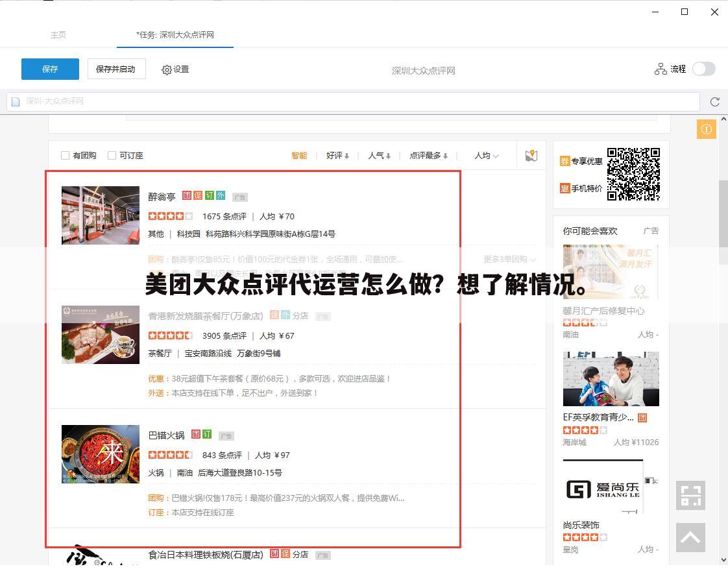Open the 醉翁亭 restaurant link
The width and height of the screenshot is (728, 571).
[161, 197]
